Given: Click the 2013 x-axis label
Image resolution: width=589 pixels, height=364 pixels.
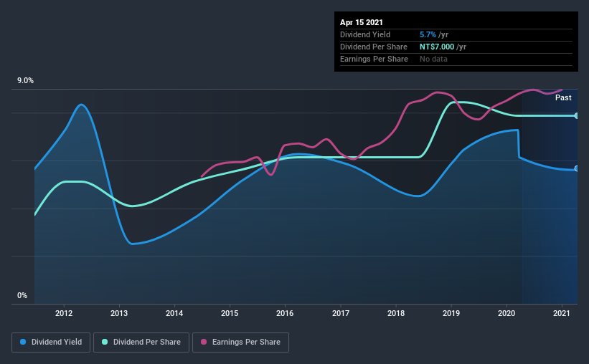Looking at the screenshot, I should (119, 313).
